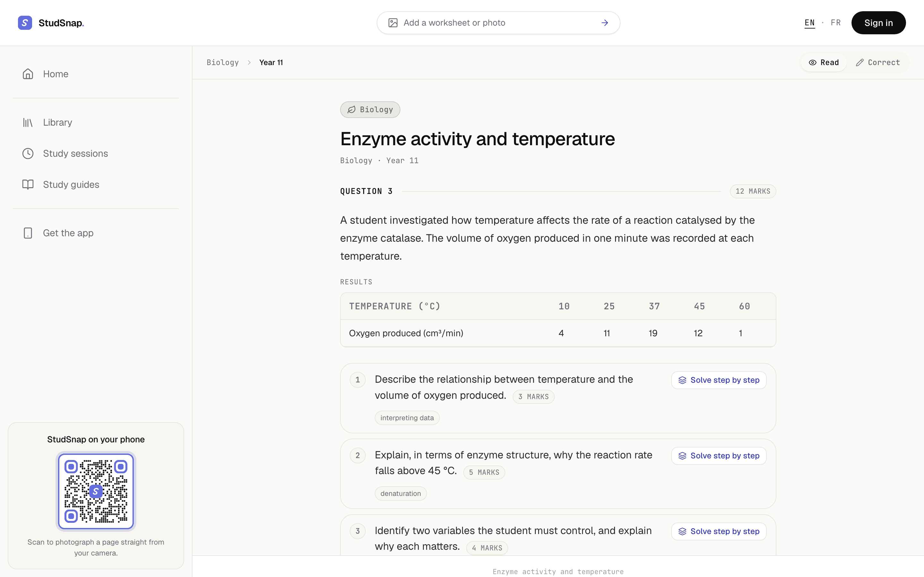The width and height of the screenshot is (924, 577).
Task: Solve step by step for part 1
Action: [719, 380]
